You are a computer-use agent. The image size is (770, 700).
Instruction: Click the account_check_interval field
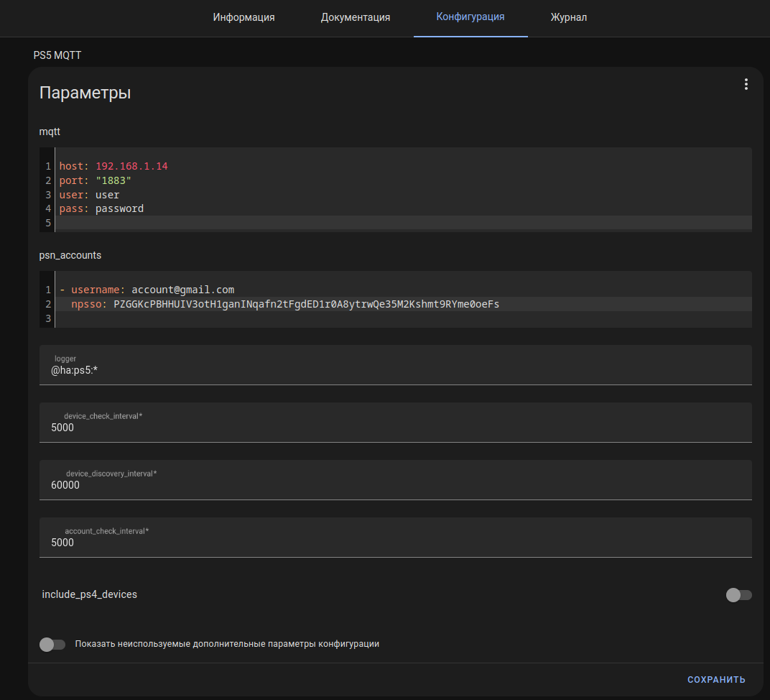coord(395,543)
